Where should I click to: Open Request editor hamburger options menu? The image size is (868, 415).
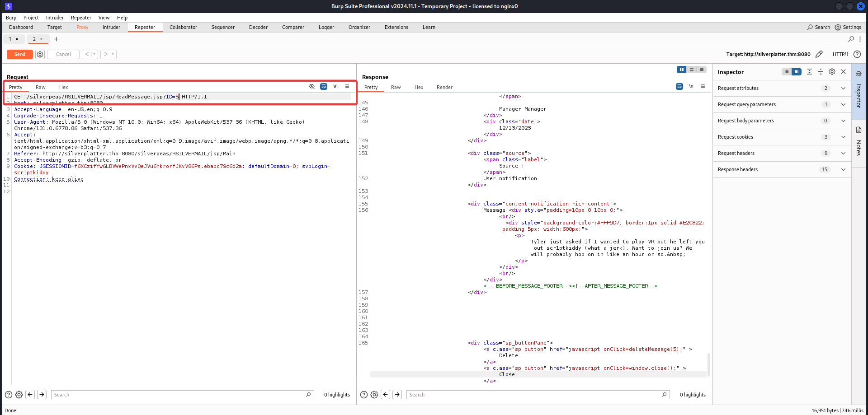pyautogui.click(x=347, y=86)
